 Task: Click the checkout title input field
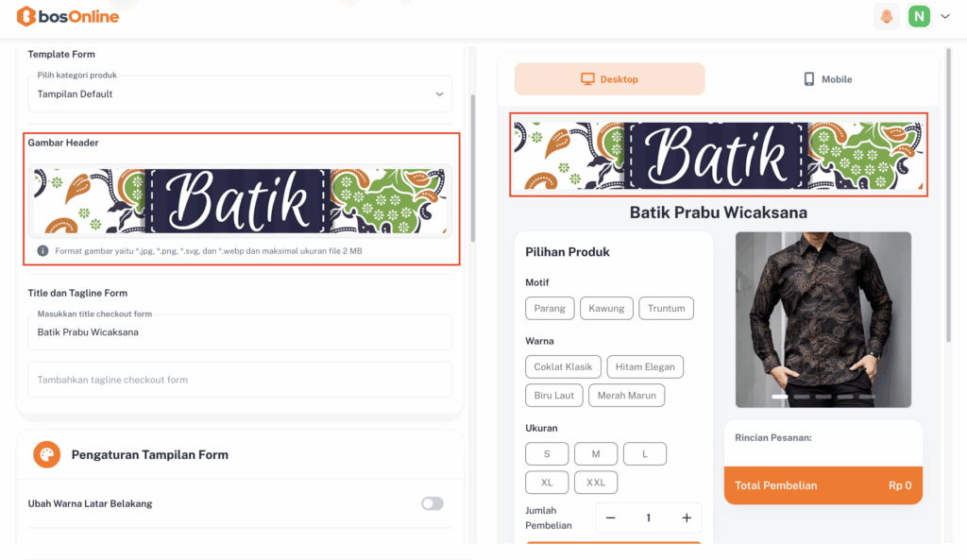pos(240,332)
